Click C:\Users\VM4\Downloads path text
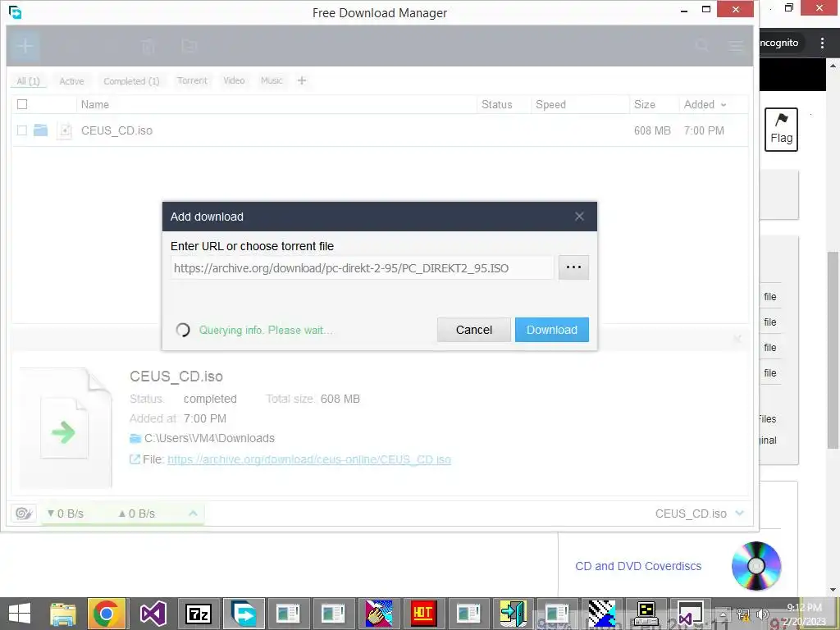The image size is (840, 630). point(209,438)
